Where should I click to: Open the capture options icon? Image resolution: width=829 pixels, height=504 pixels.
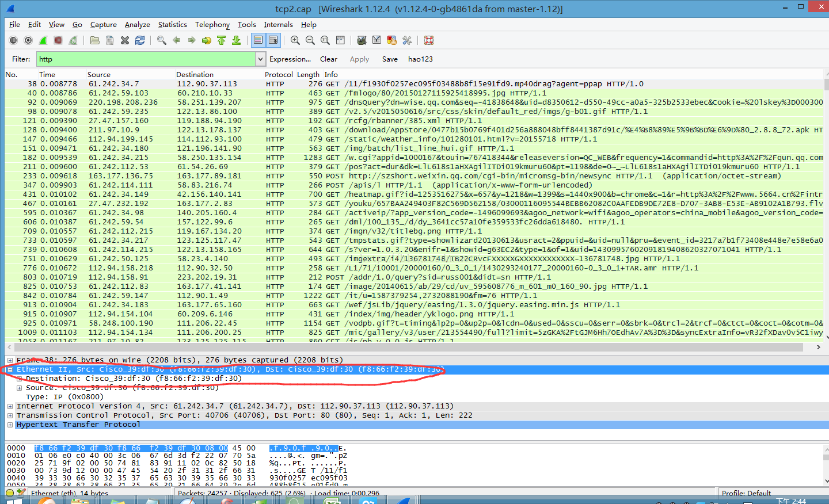click(x=28, y=40)
